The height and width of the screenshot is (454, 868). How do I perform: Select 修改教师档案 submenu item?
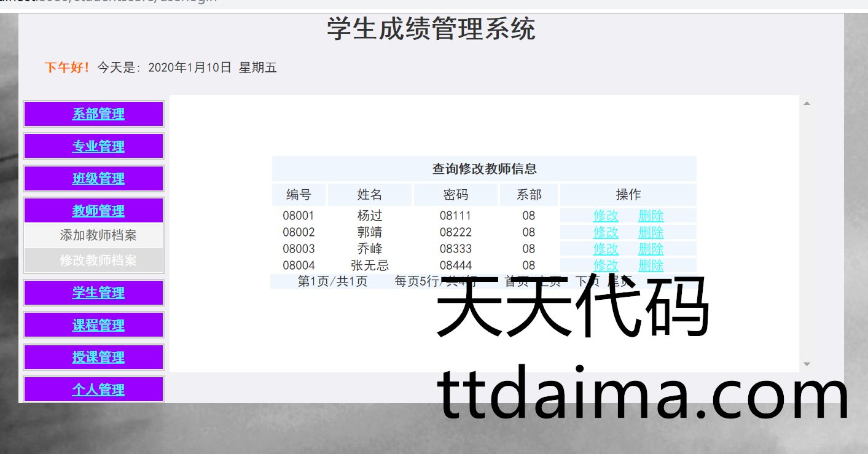[98, 260]
